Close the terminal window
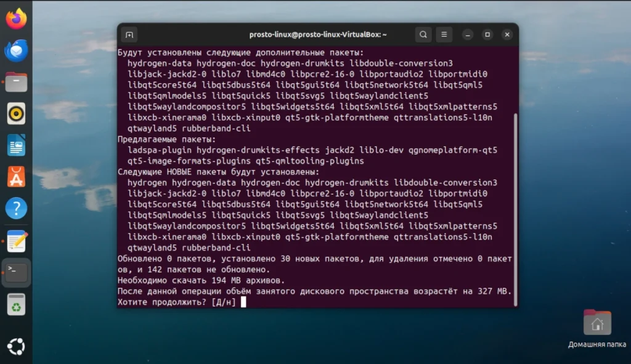The height and width of the screenshot is (364, 631). [507, 34]
